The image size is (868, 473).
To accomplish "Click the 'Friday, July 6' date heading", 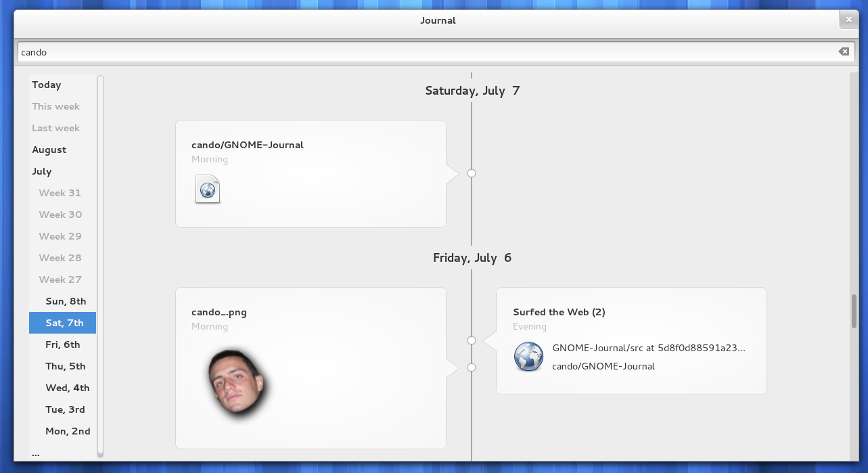I will click(472, 258).
